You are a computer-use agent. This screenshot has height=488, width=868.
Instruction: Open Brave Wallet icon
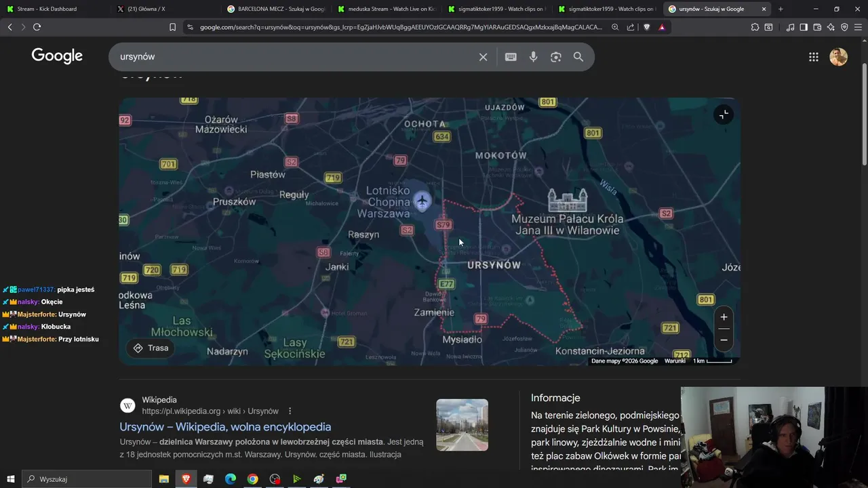tap(817, 27)
